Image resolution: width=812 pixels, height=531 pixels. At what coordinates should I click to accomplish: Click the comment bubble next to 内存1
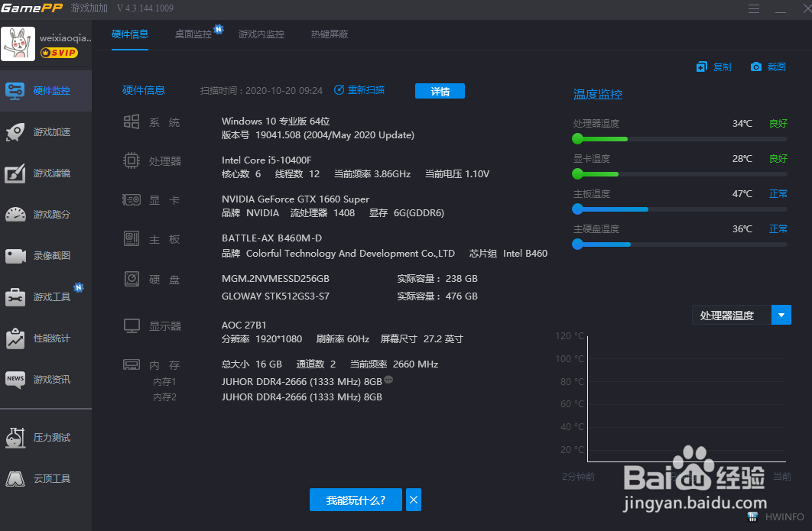point(388,380)
